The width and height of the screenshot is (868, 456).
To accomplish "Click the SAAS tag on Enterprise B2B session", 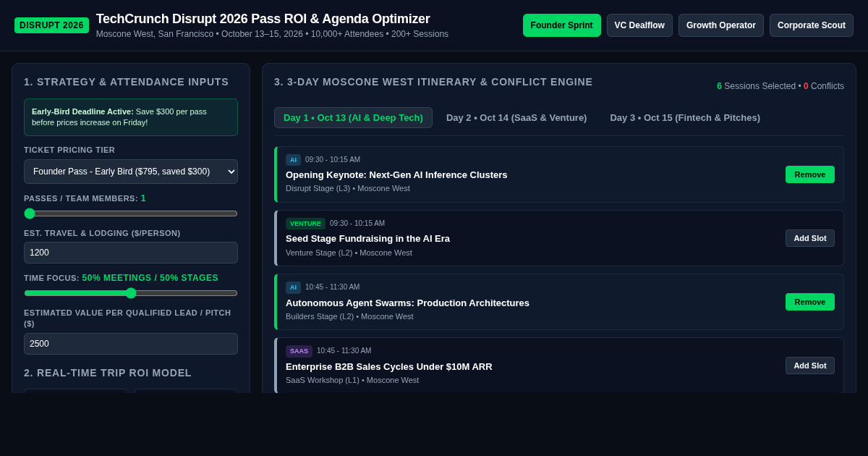I will 299,351.
